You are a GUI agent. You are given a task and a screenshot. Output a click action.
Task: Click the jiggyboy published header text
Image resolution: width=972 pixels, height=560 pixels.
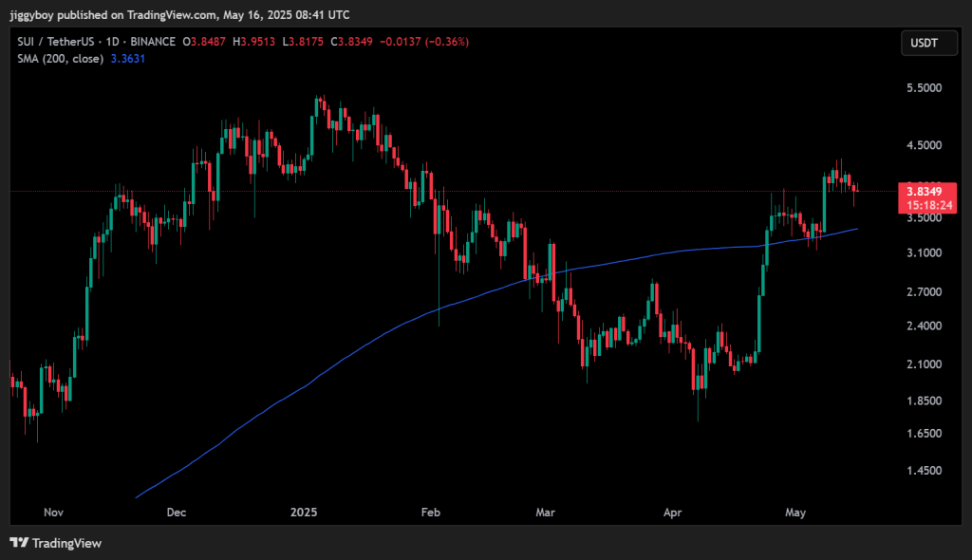tap(179, 14)
